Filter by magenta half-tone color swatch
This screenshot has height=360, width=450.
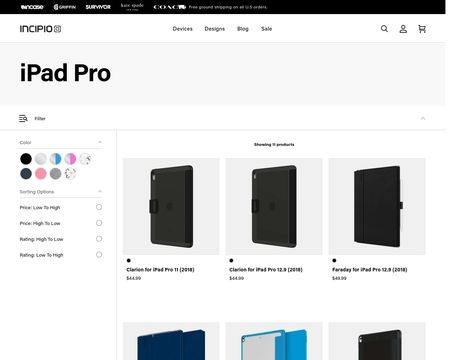70,159
